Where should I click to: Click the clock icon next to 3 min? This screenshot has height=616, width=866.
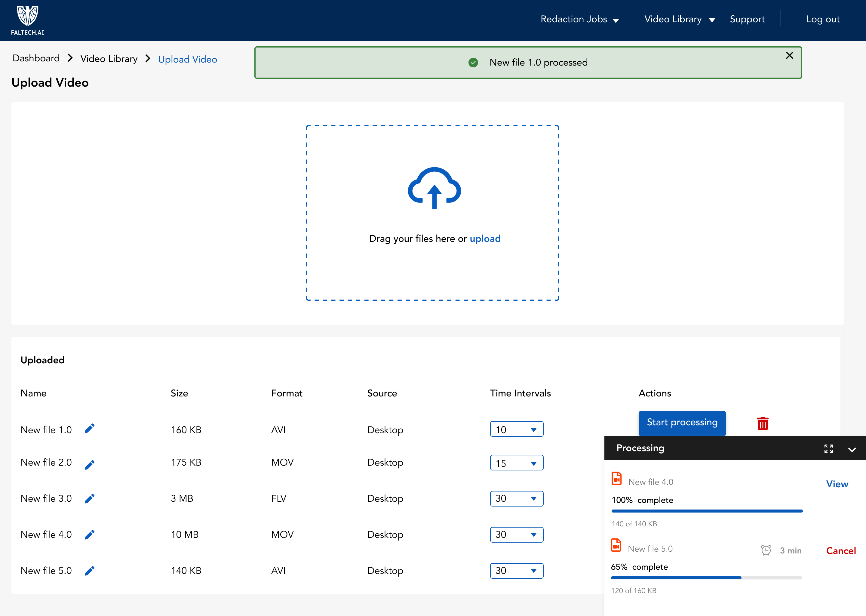[x=766, y=550]
